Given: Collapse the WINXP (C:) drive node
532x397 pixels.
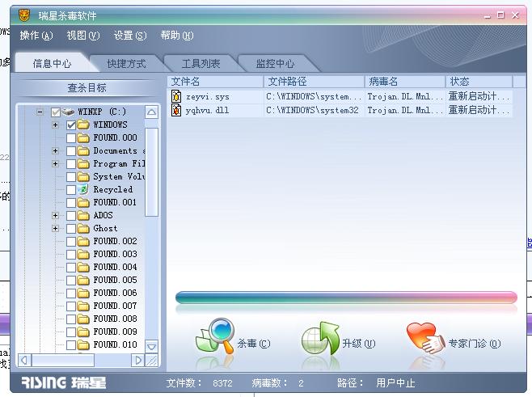Looking at the screenshot, I should (40, 112).
